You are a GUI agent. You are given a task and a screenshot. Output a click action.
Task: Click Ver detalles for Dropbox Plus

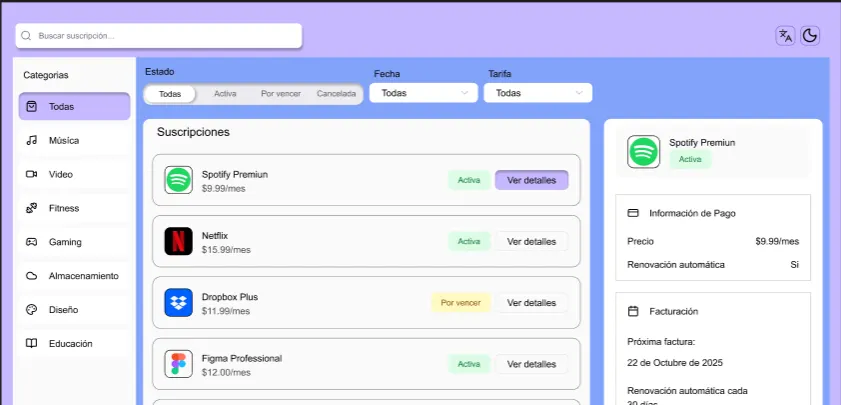[x=531, y=303]
